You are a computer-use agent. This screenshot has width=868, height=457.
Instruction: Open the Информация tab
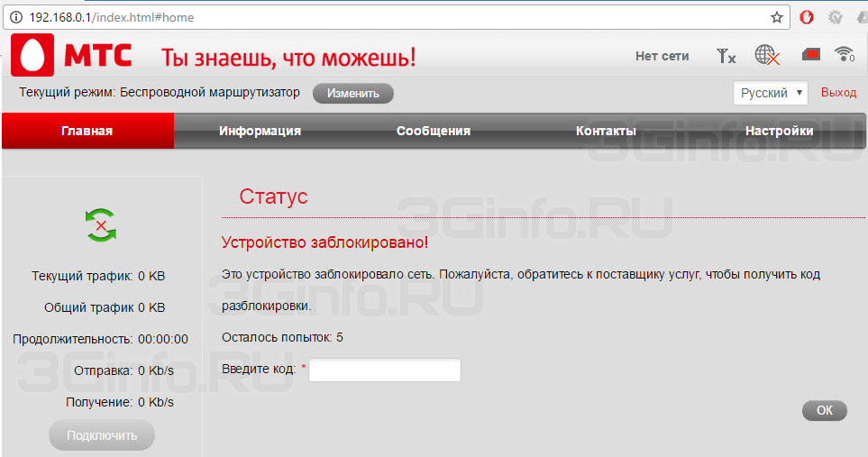click(260, 131)
